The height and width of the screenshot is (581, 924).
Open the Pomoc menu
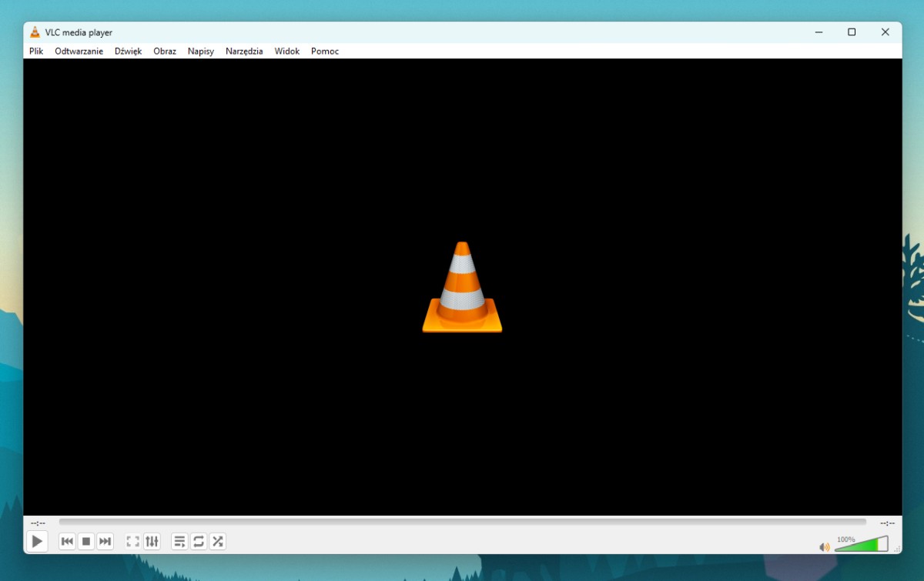click(x=324, y=51)
